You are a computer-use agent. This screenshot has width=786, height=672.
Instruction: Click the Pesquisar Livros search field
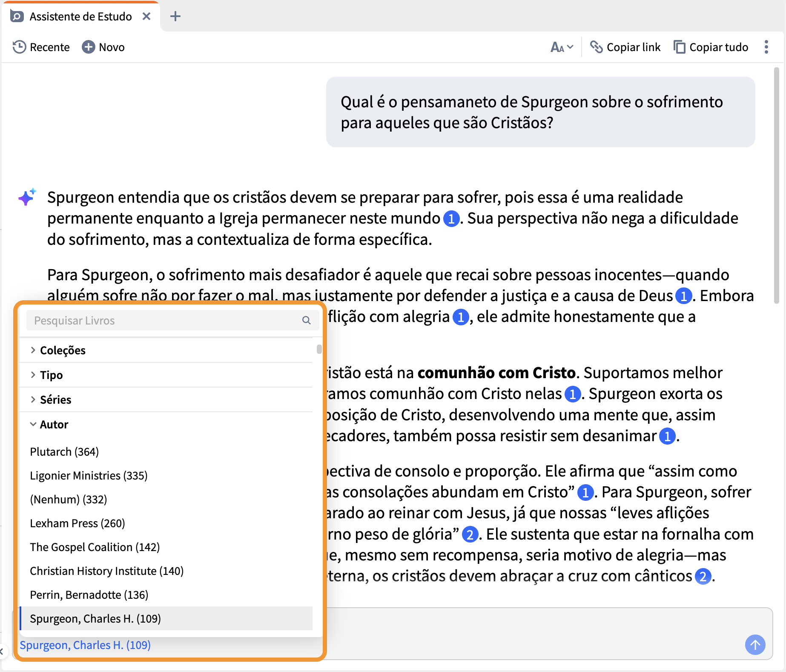[172, 321]
